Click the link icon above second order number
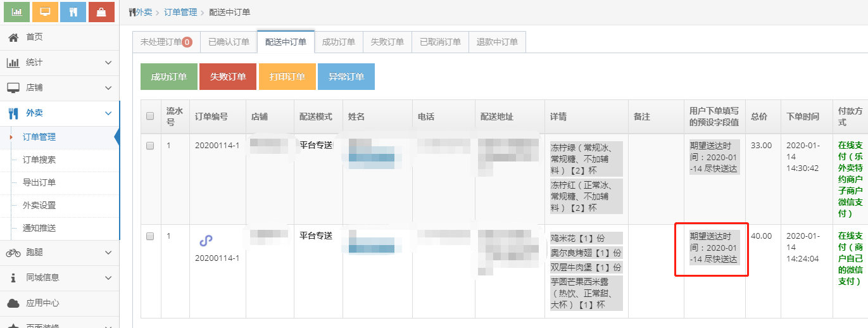This screenshot has width=868, height=328. click(x=206, y=241)
